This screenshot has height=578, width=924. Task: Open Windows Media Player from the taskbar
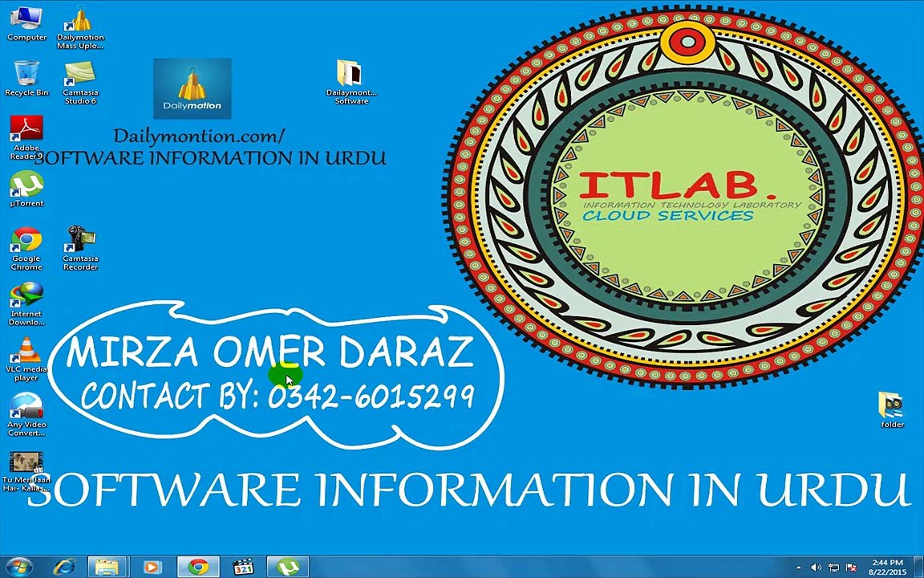152,568
